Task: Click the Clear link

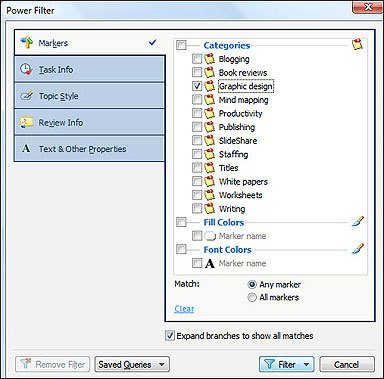Action: pos(184,309)
